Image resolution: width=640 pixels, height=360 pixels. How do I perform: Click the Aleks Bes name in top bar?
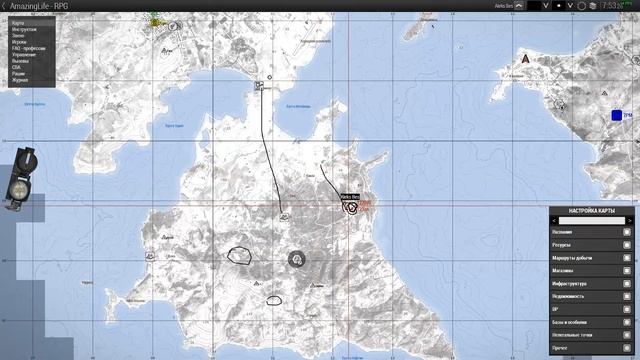[503, 6]
